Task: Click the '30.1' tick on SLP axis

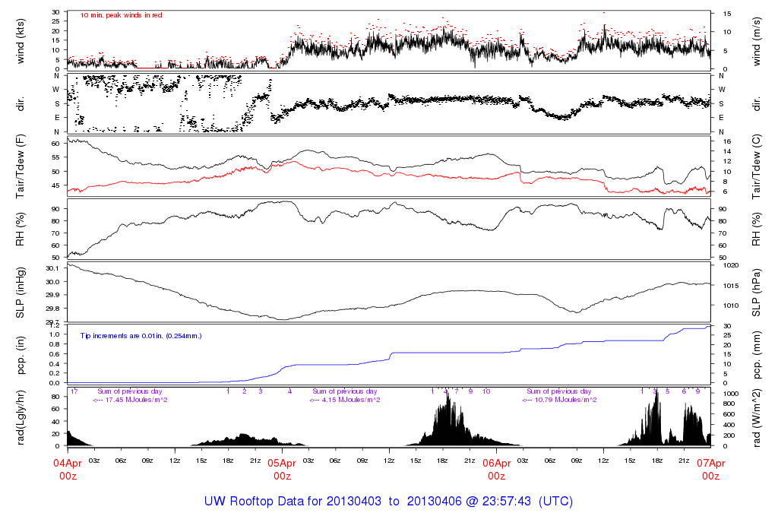Action: coord(52,268)
